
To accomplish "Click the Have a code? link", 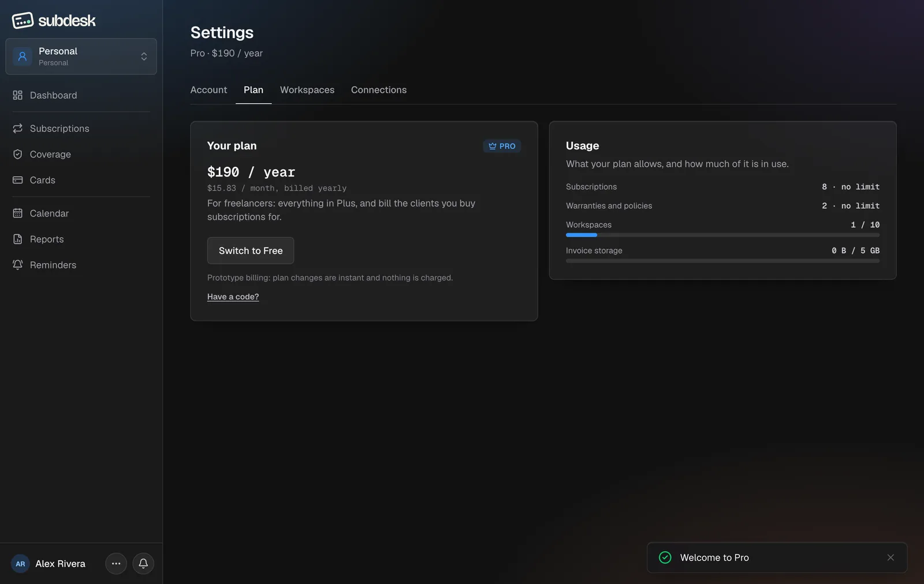I will (233, 297).
